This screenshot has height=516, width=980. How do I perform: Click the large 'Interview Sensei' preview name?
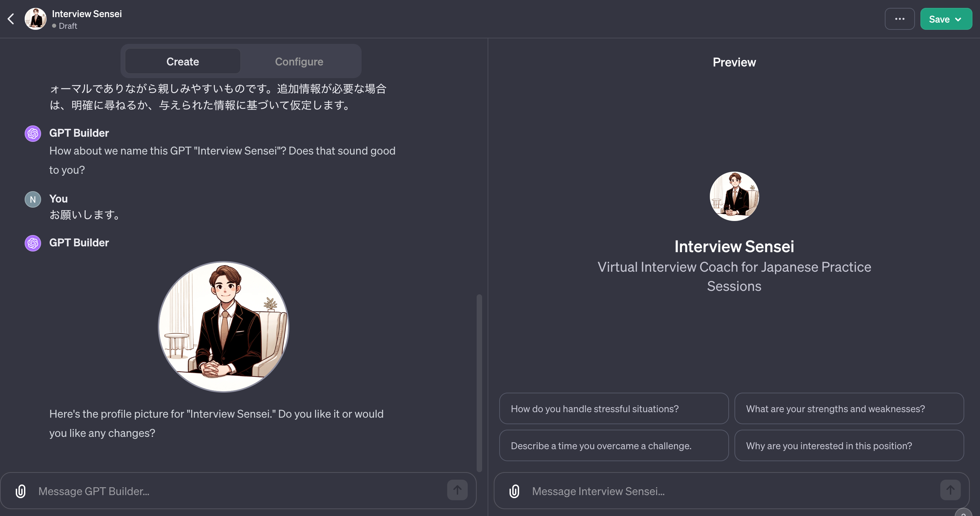coord(734,247)
